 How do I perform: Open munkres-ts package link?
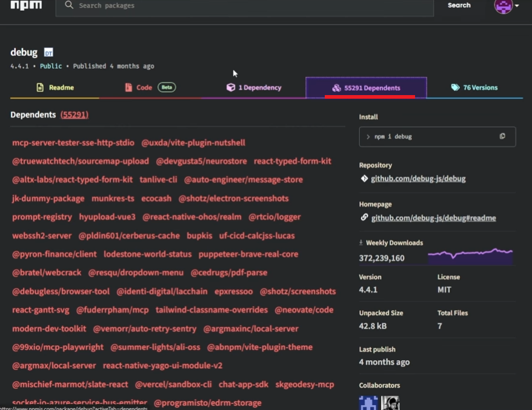point(113,199)
